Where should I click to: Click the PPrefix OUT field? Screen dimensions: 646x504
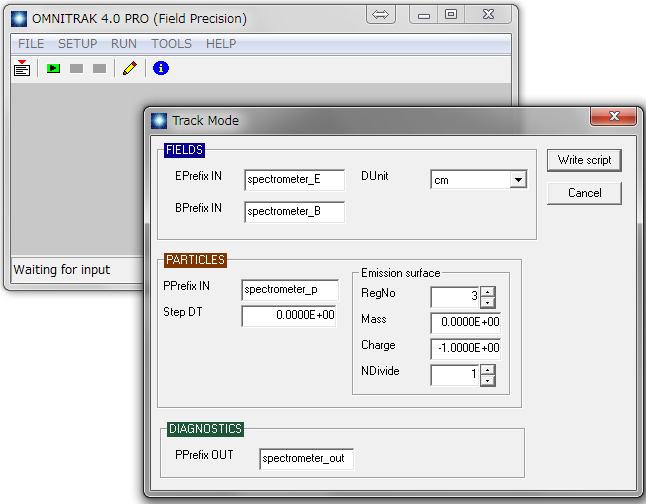pos(307,459)
